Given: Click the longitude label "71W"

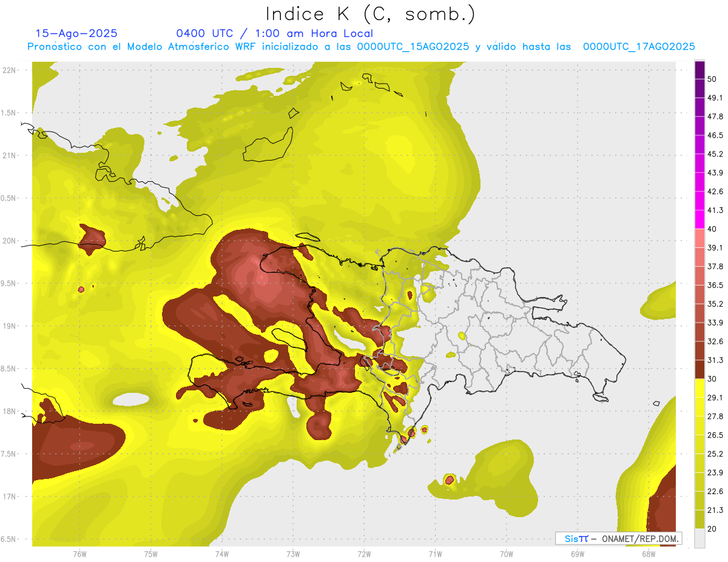Looking at the screenshot, I should [435, 554].
